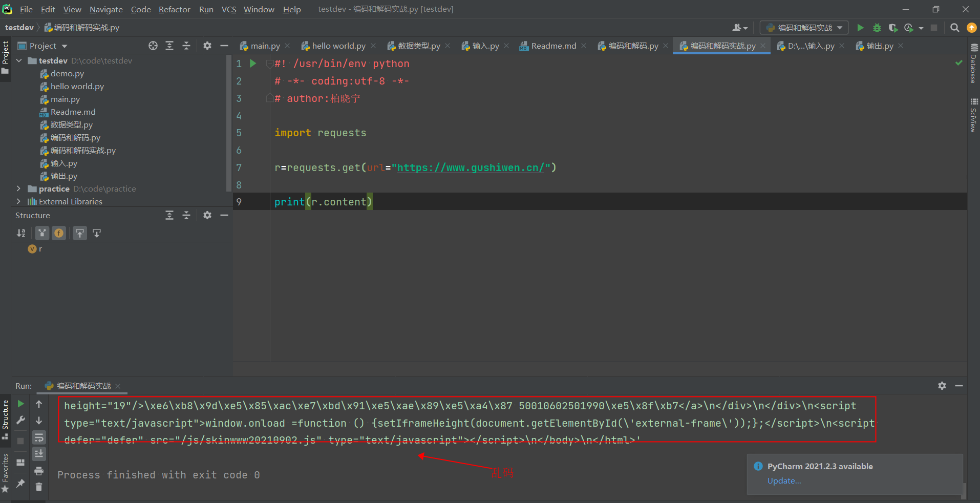Open the gushiwen.cn URL in the code
The image size is (980, 503).
[x=471, y=167]
